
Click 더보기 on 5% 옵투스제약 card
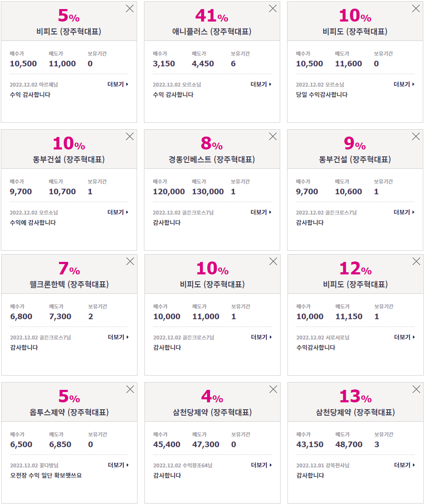[x=118, y=465]
